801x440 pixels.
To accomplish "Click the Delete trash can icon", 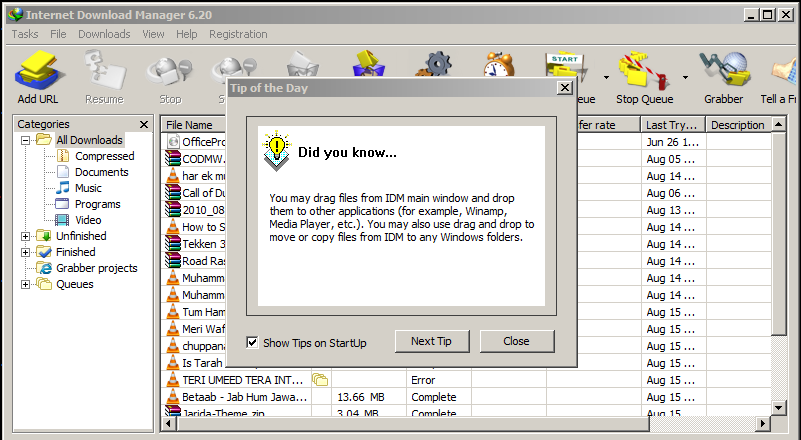I will pos(303,65).
